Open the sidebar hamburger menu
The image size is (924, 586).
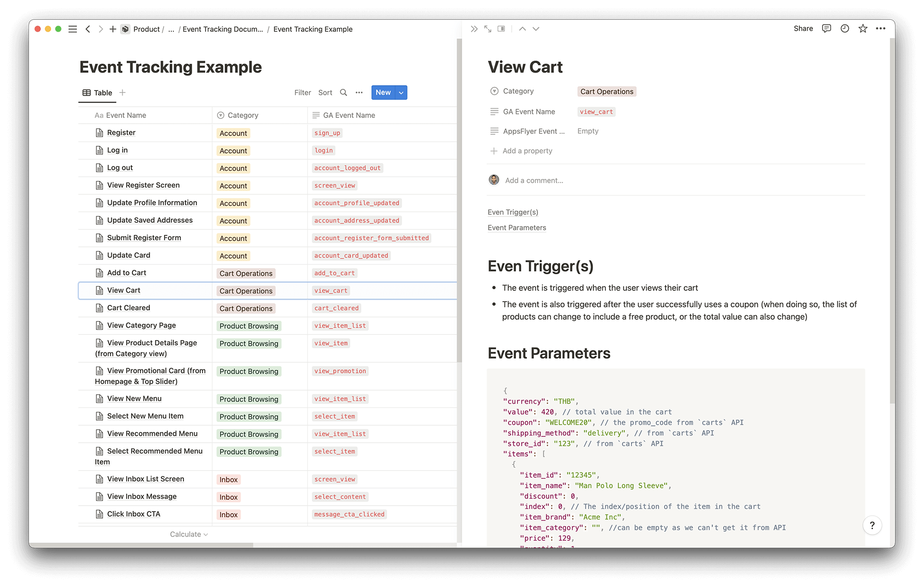pos(73,29)
